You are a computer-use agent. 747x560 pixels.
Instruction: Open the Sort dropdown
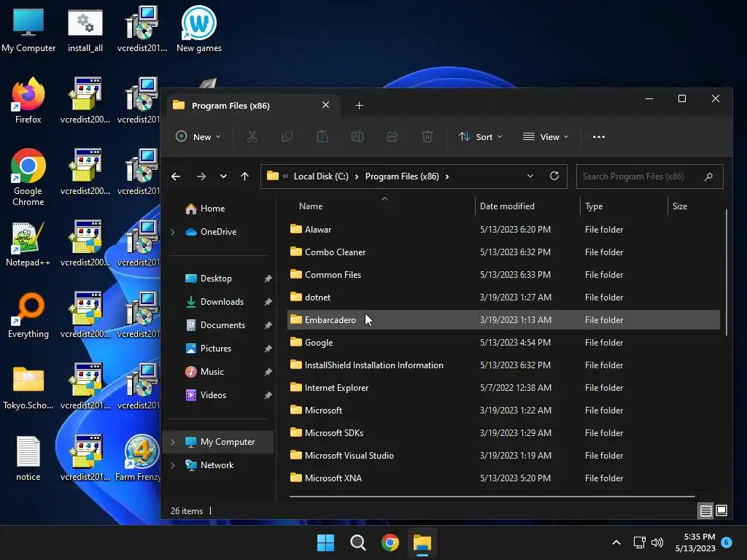480,136
